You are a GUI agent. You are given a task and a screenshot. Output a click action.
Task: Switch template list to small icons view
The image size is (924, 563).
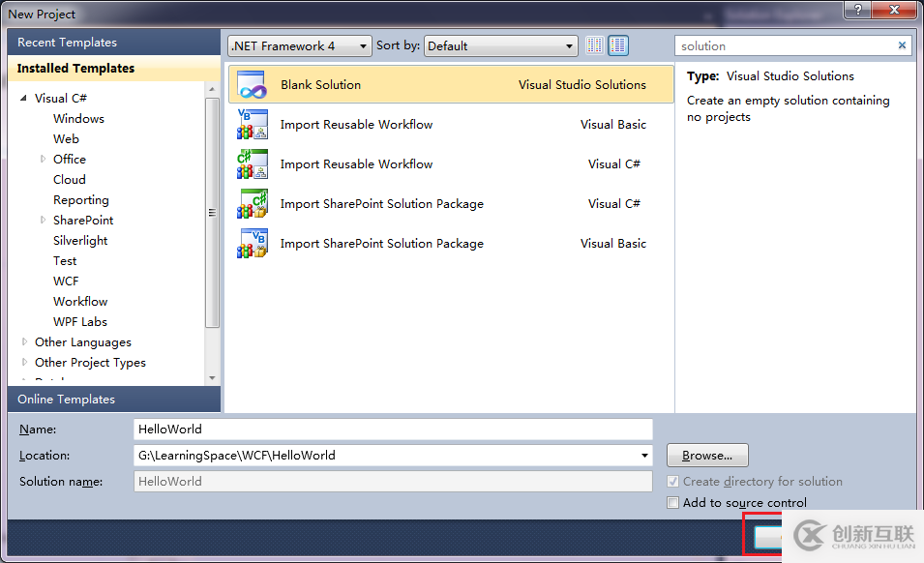pos(595,45)
